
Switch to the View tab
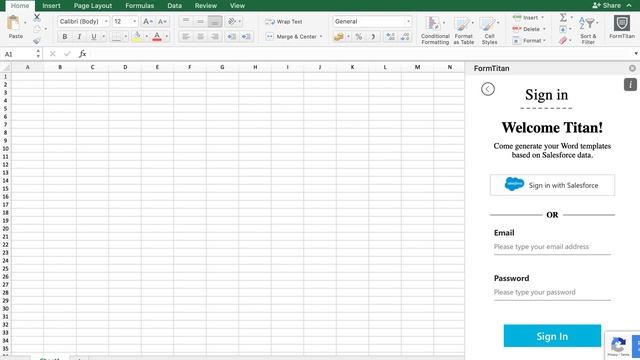pos(237,6)
